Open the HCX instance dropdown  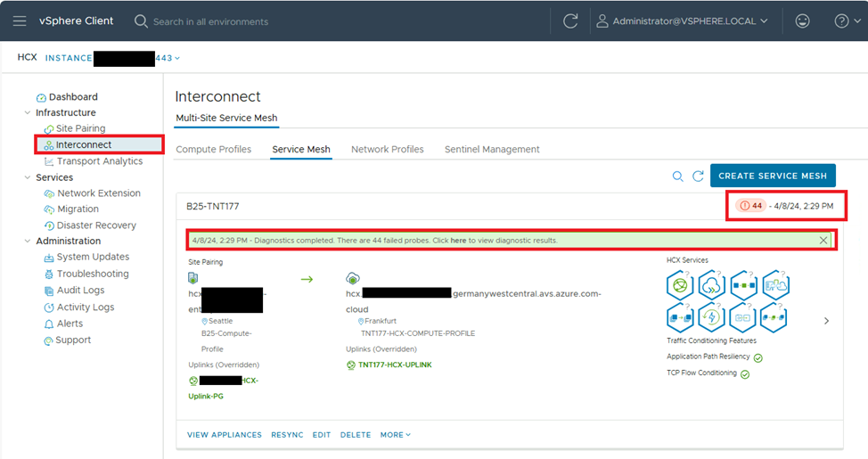coord(112,58)
